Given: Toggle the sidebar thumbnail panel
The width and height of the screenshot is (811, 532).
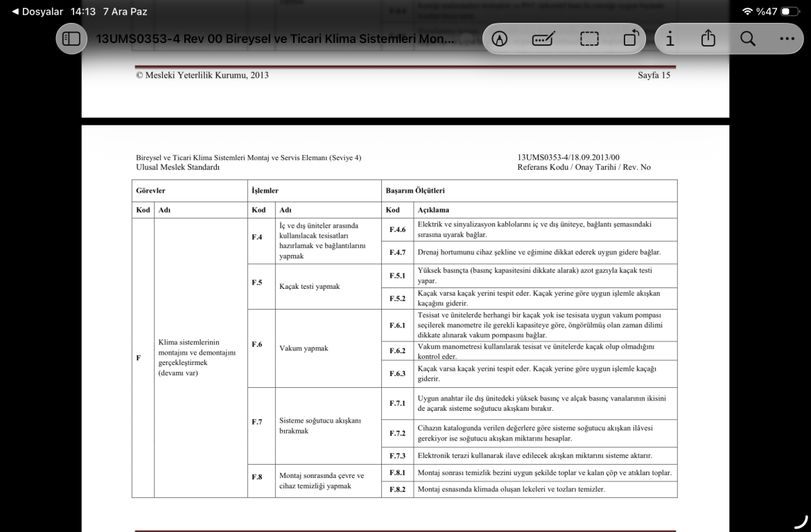Looking at the screenshot, I should coord(72,39).
